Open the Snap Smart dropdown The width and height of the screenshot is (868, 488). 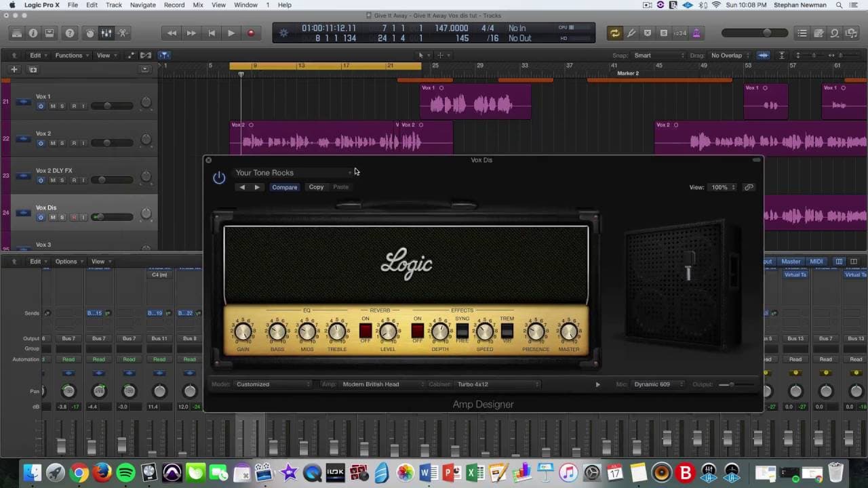[659, 56]
